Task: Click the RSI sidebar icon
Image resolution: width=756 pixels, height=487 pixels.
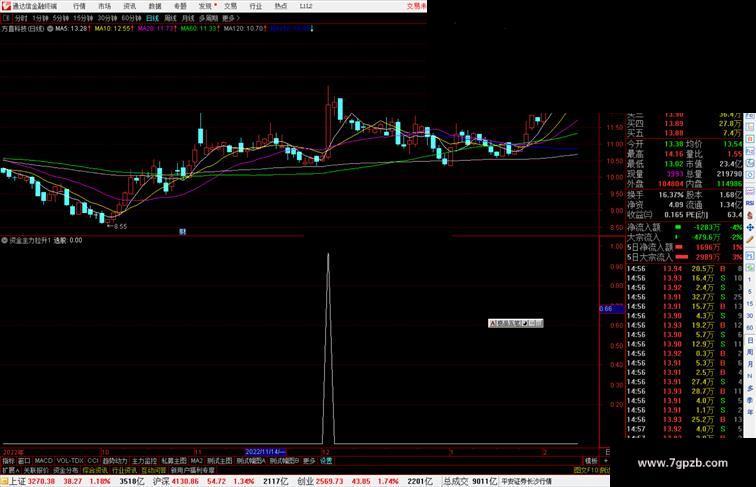Action: (750, 203)
